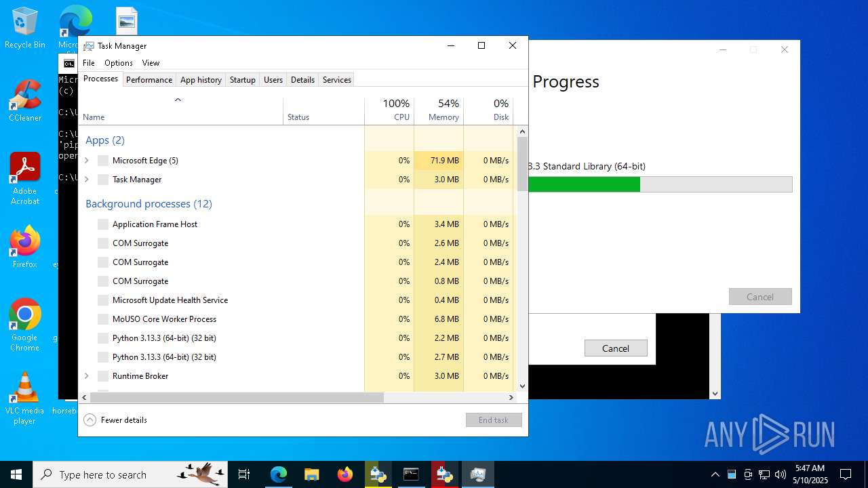Sort processes by CPU column

tap(389, 110)
